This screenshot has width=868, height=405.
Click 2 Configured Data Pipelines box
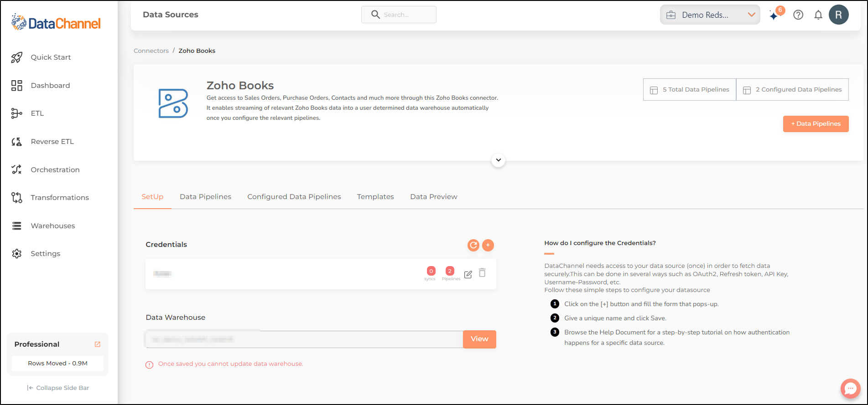(x=793, y=90)
